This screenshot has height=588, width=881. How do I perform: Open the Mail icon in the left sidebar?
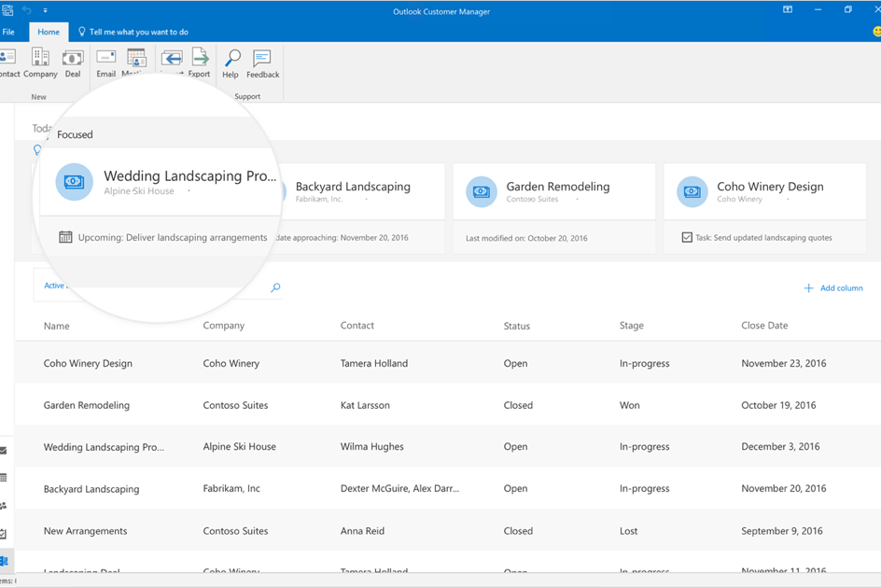pyautogui.click(x=4, y=450)
